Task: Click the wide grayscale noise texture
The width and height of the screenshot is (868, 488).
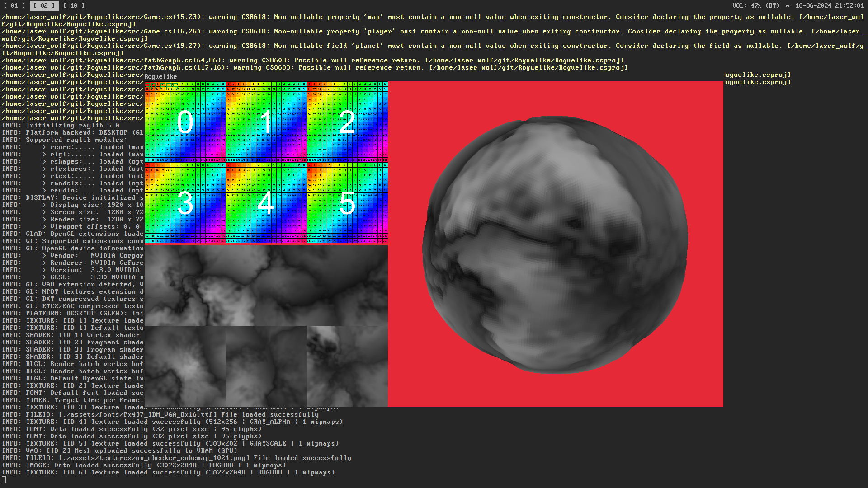Action: 266,285
